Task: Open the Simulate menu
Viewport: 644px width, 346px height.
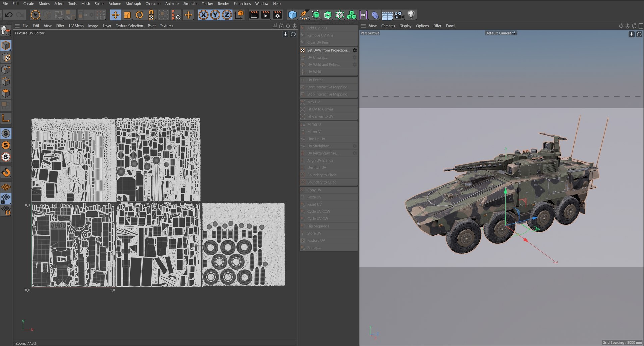Action: click(x=190, y=4)
